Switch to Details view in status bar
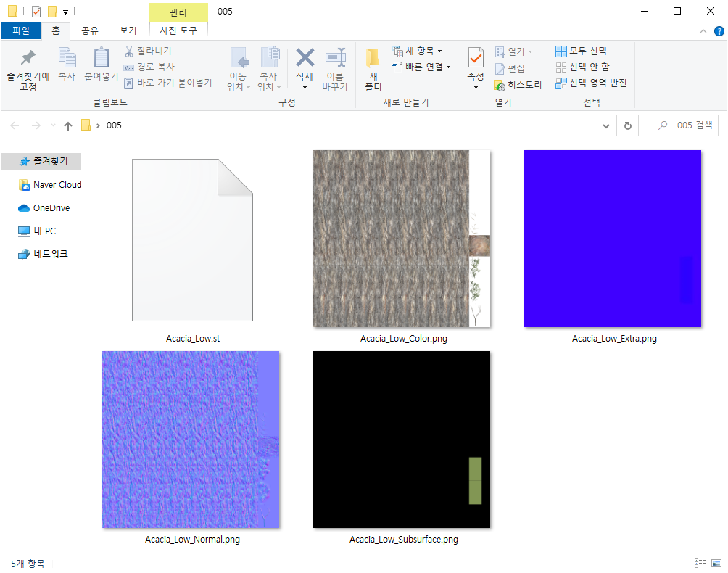This screenshot has width=728, height=573. tap(700, 564)
